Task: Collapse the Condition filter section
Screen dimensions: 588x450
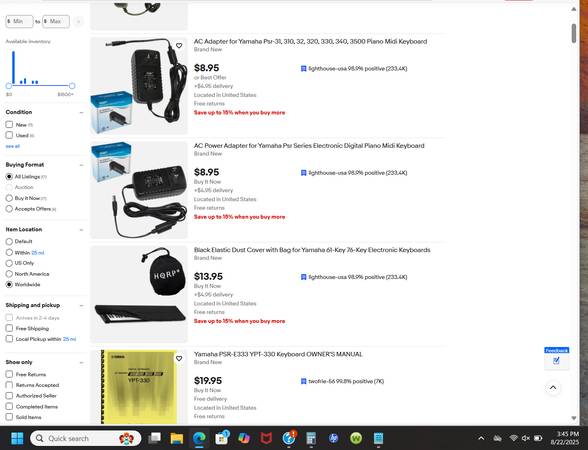Action: click(x=81, y=112)
